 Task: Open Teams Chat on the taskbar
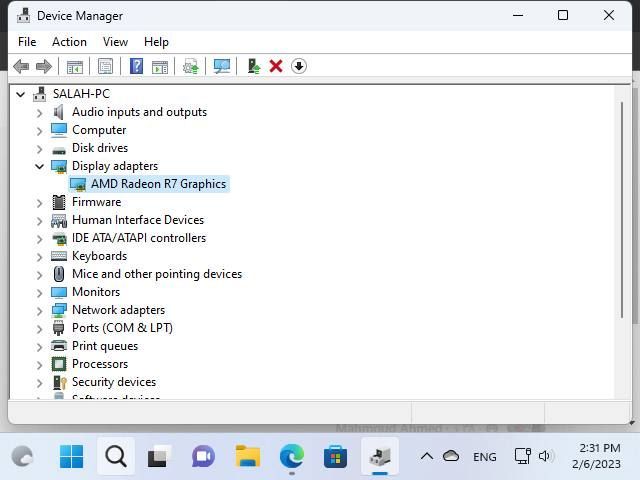[203, 456]
